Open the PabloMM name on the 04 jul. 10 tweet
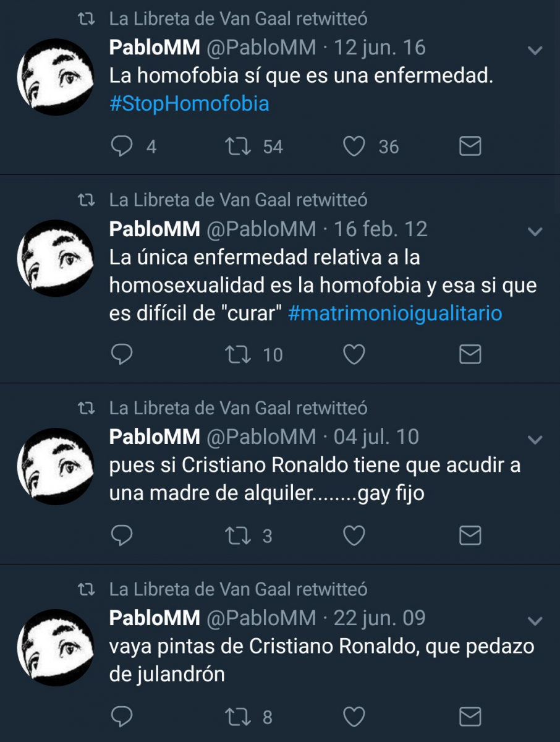The width and height of the screenshot is (560, 742). pos(155,437)
